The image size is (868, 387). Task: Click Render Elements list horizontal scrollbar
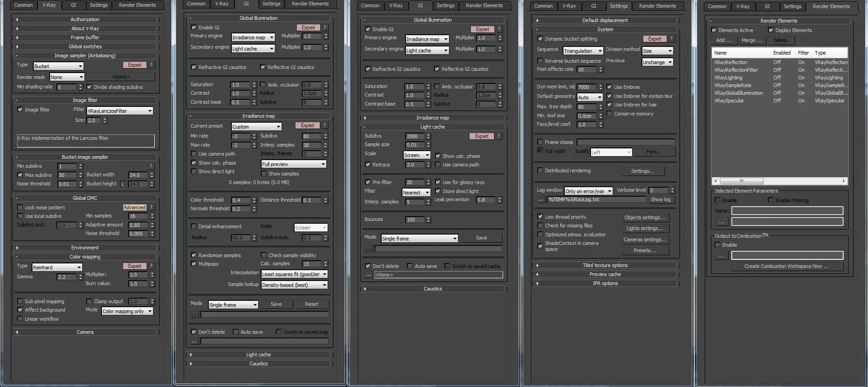coord(779,181)
